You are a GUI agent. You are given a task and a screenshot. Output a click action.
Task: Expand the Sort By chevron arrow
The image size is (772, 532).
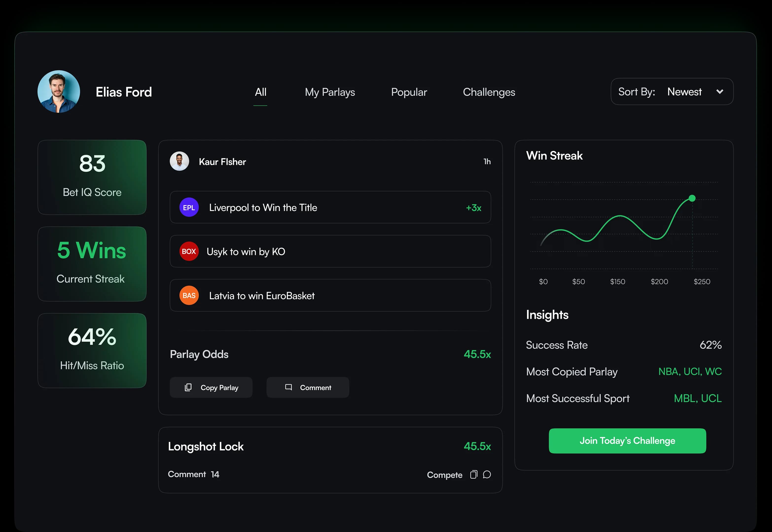tap(720, 92)
